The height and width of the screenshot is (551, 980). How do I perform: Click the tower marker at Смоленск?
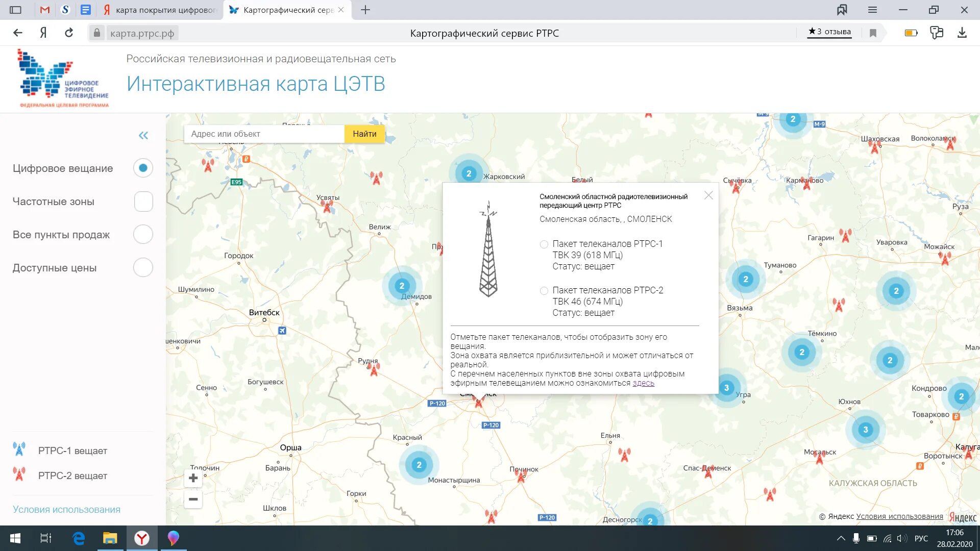tap(479, 402)
